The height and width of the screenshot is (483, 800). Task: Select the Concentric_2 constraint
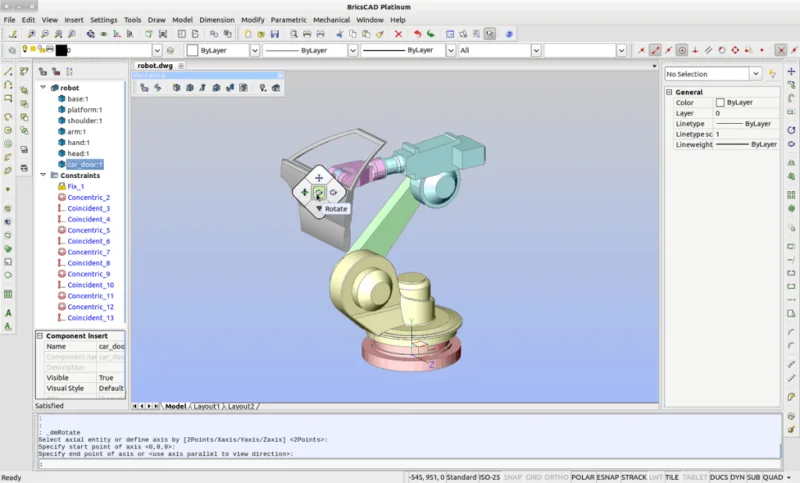(88, 197)
